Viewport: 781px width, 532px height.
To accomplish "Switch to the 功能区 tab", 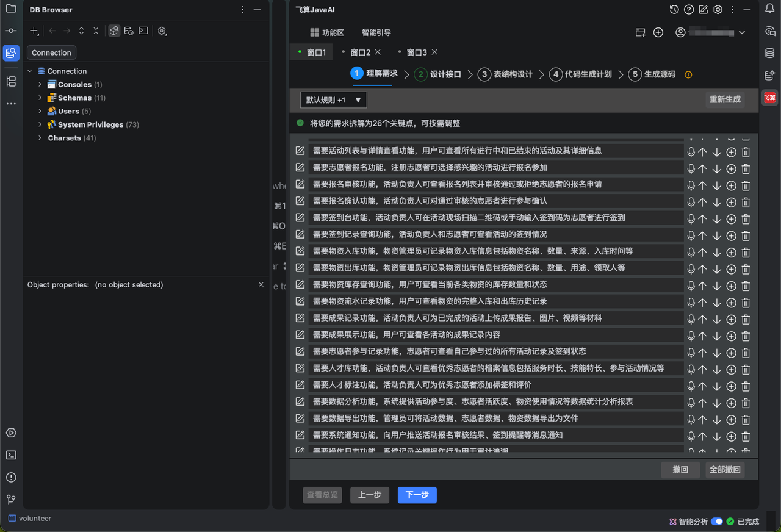I will [x=327, y=32].
